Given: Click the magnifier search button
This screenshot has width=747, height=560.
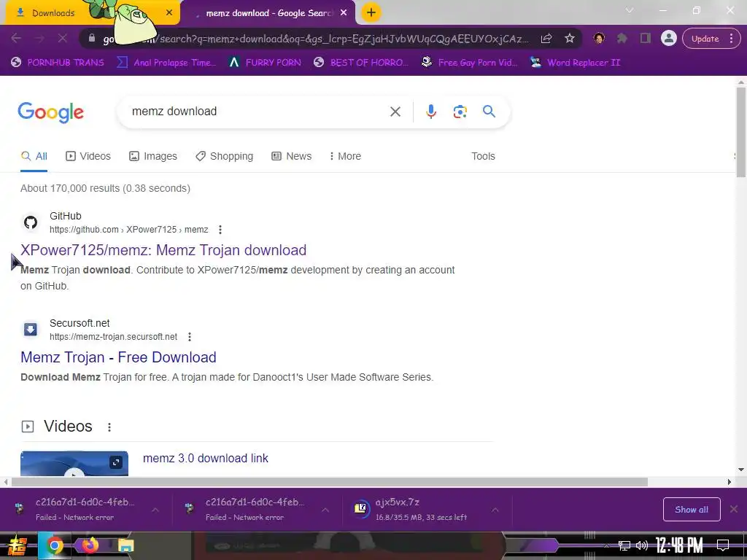Looking at the screenshot, I should [x=489, y=112].
